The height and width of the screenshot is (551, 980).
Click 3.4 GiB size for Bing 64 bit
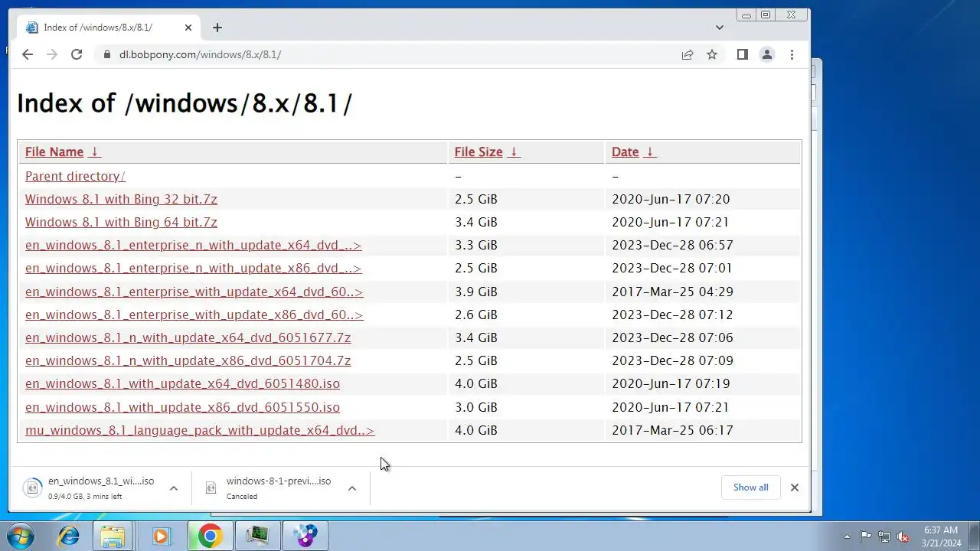tap(475, 222)
